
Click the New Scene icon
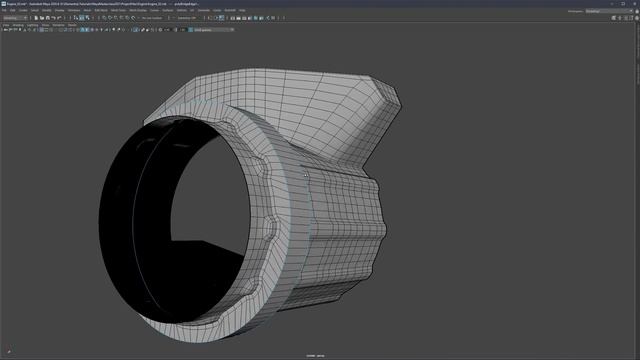point(36,18)
